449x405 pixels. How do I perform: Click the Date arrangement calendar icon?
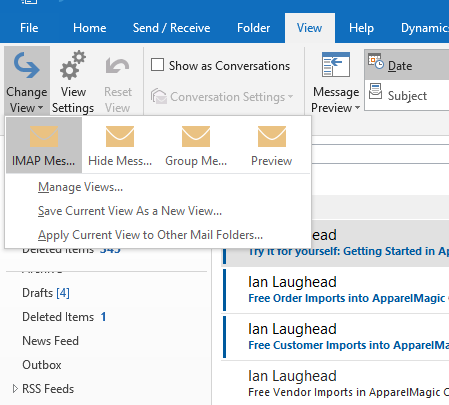pyautogui.click(x=376, y=61)
